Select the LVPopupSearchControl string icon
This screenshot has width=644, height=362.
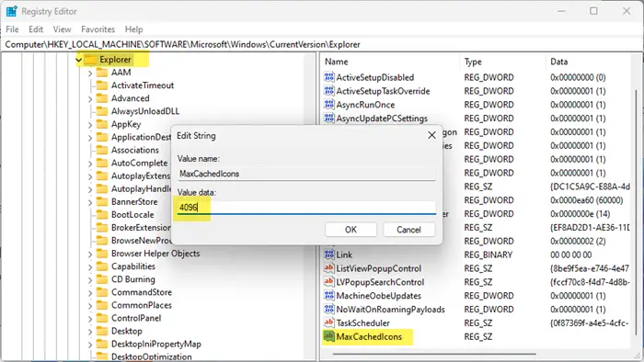tap(329, 282)
